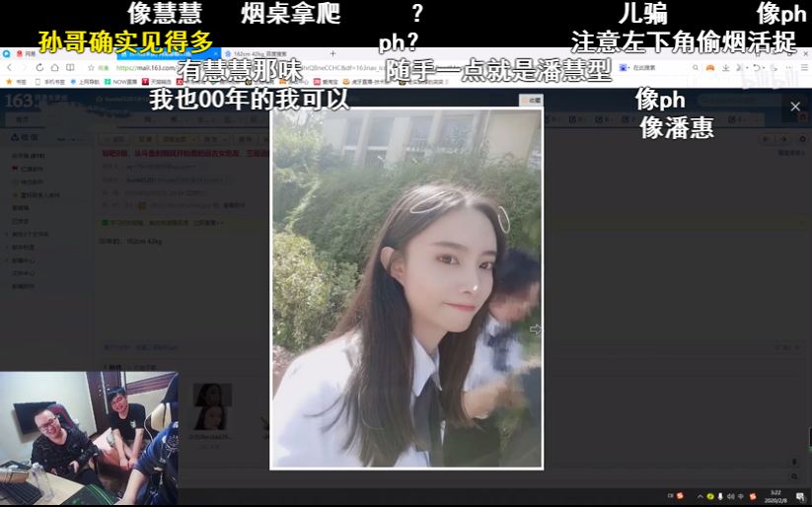
Task: Open the attachment thumbnail below the mail
Action: pyautogui.click(x=212, y=406)
